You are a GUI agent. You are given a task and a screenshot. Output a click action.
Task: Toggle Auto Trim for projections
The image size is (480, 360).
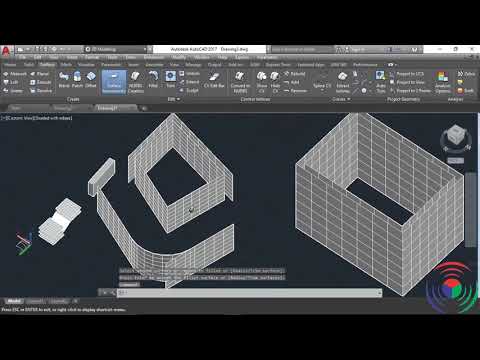click(x=380, y=82)
